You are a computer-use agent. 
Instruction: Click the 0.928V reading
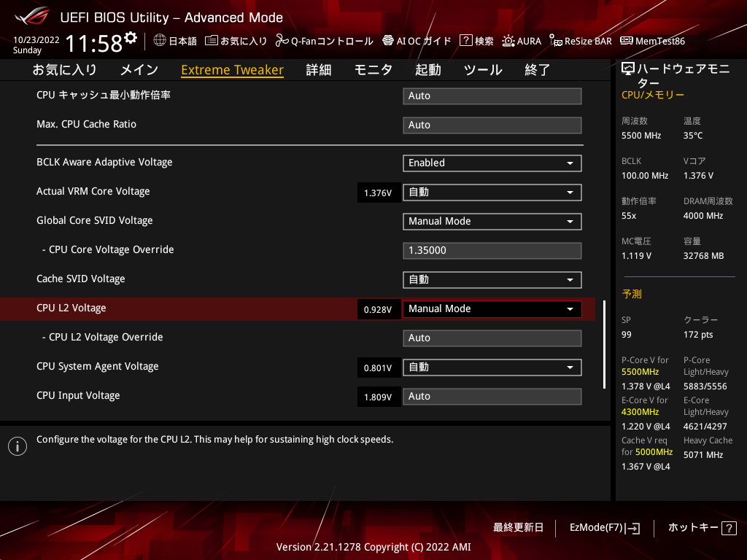pos(378,309)
